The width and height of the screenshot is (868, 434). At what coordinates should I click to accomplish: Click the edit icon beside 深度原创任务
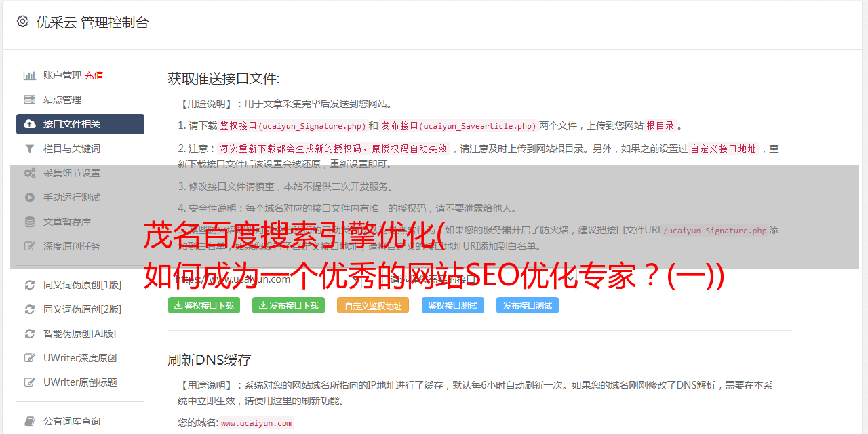30,246
